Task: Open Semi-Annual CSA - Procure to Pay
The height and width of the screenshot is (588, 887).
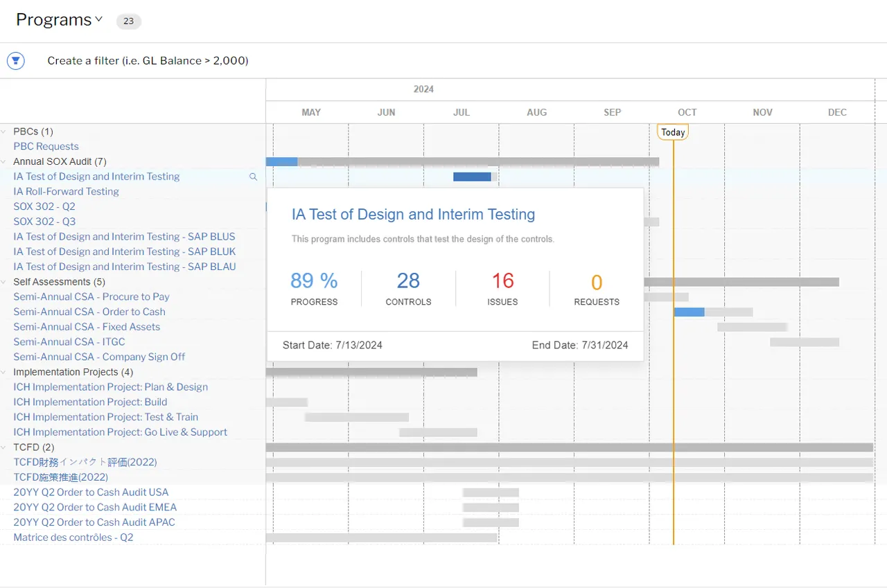Action: pyautogui.click(x=91, y=296)
